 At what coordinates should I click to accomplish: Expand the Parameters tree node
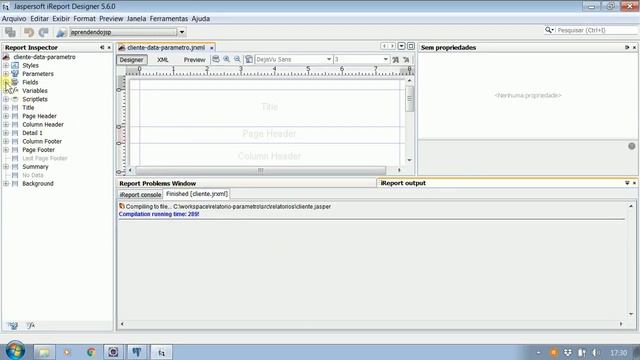pos(6,74)
